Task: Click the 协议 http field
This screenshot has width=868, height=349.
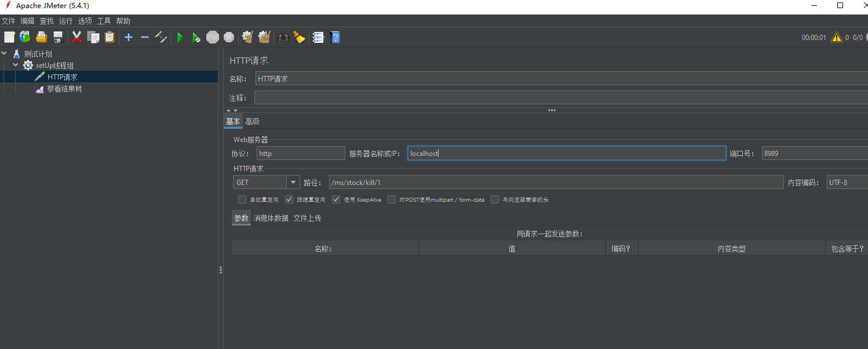Action: pos(301,153)
